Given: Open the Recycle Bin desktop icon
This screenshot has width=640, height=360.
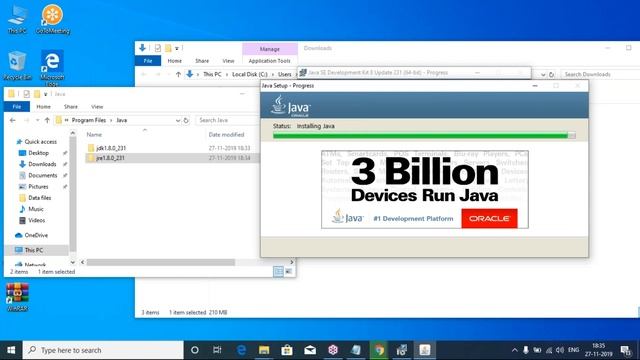Looking at the screenshot, I should tap(17, 66).
